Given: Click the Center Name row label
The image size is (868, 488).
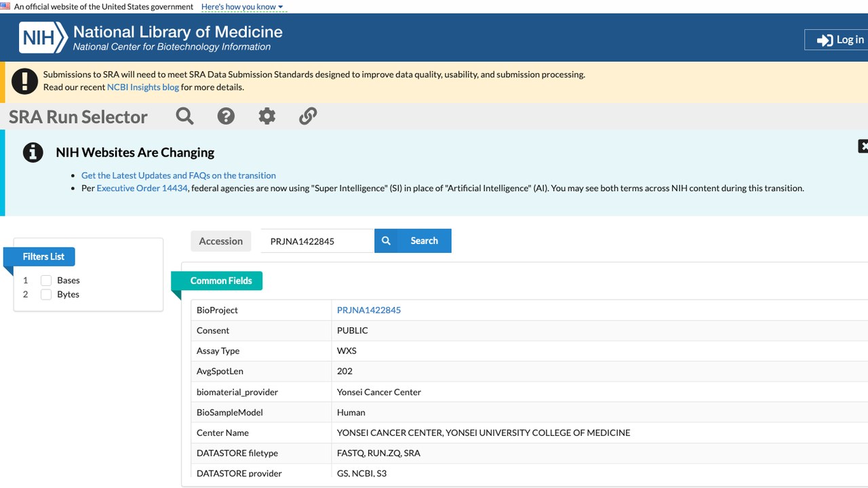Looking at the screenshot, I should pos(222,433).
